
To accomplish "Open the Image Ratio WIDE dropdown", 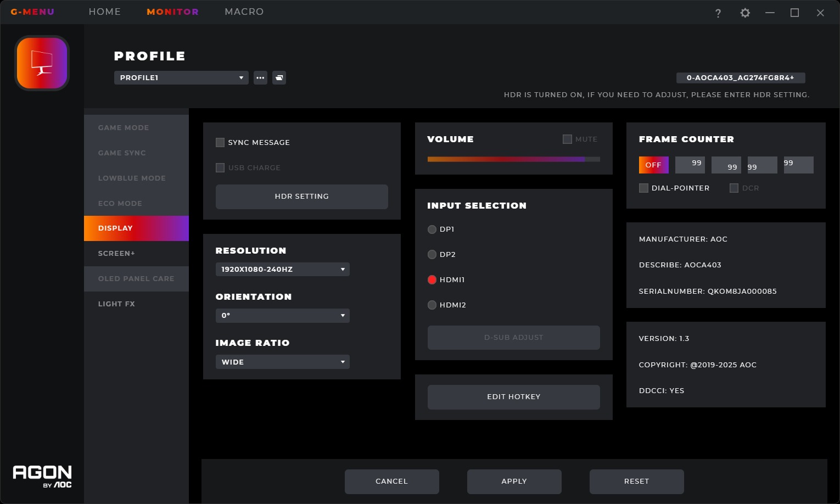I will [283, 362].
